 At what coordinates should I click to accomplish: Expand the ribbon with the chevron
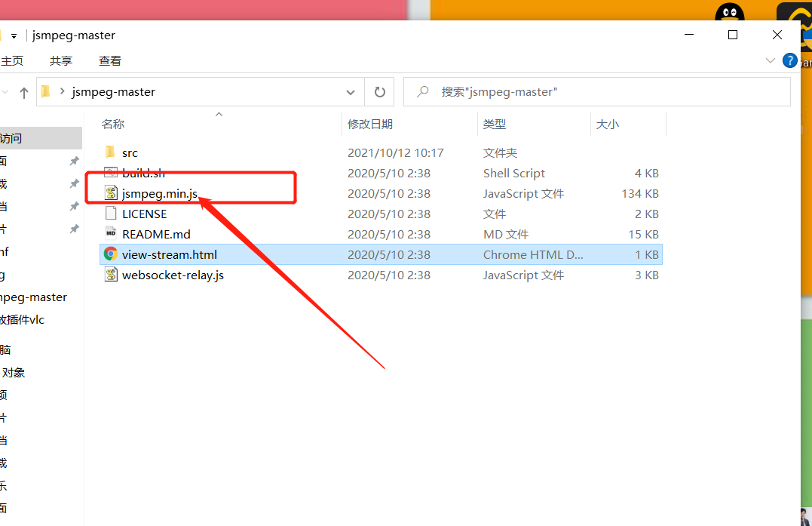(x=771, y=60)
